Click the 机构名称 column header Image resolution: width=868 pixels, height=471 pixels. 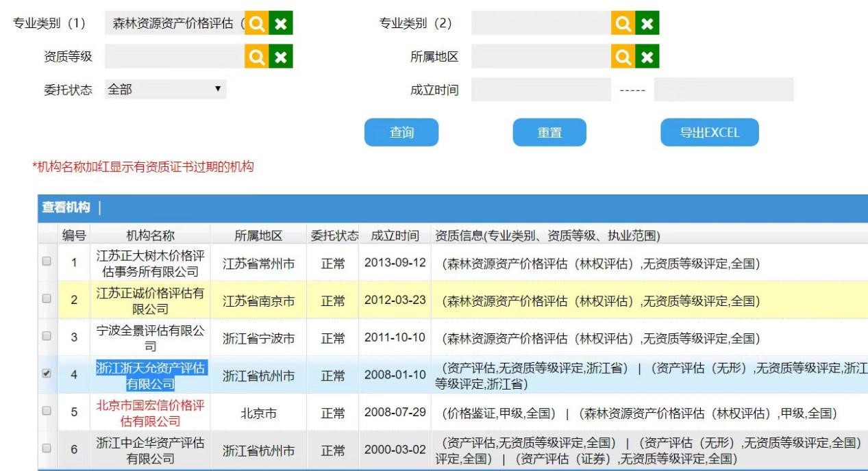pos(150,235)
